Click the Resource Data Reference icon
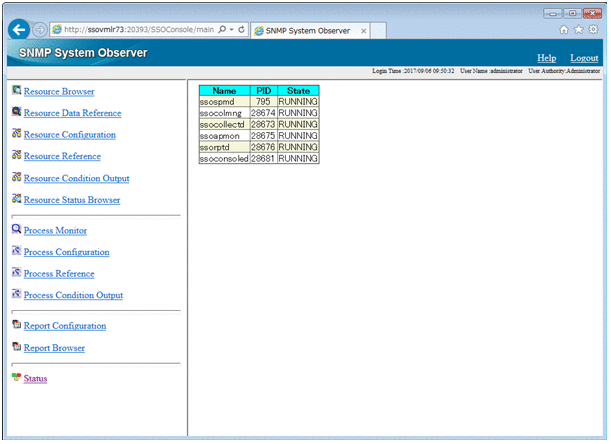Viewport: 611px width, 444px height. (16, 113)
